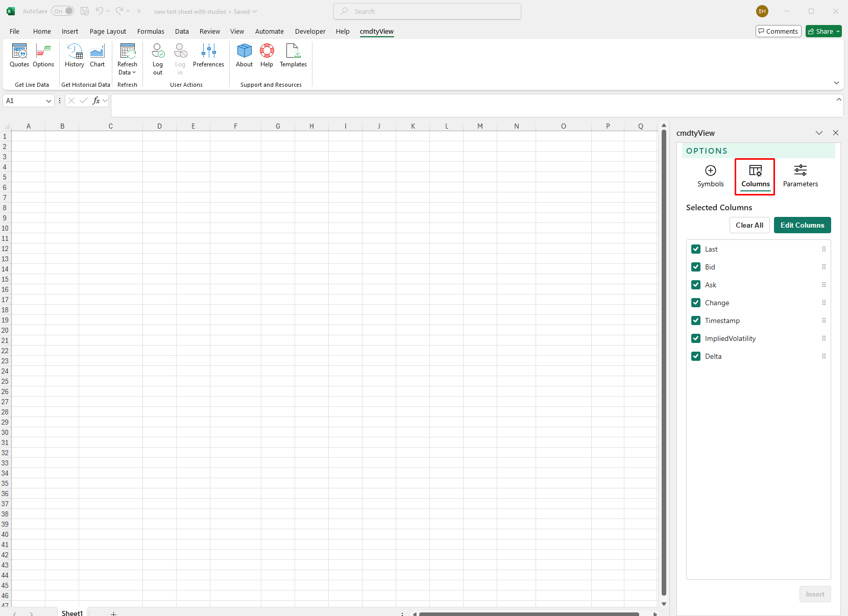Click drag handle for Last column
This screenshot has width=848, height=616.
tap(823, 249)
